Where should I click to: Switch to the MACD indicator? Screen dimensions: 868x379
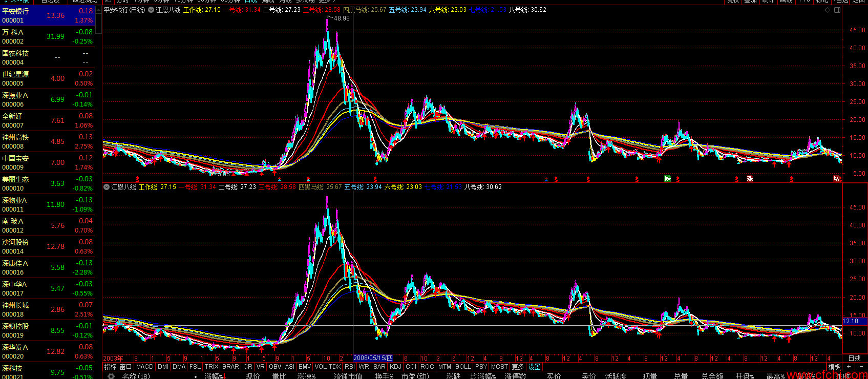145,367
